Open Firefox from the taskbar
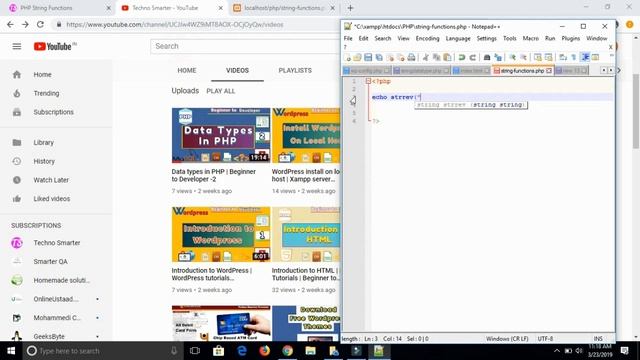Image resolution: width=640 pixels, height=360 pixels. 264,351
